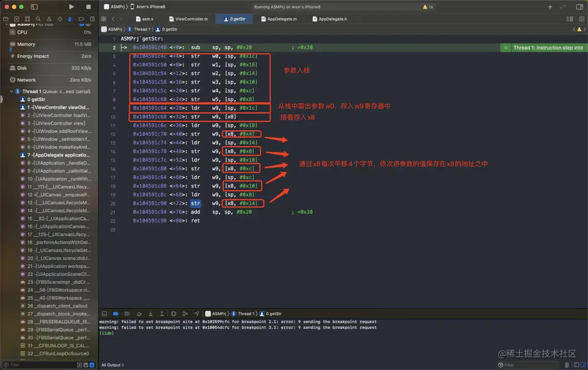588x370 pixels.
Task: Jump to the previous issue arrow
Action: [574, 29]
